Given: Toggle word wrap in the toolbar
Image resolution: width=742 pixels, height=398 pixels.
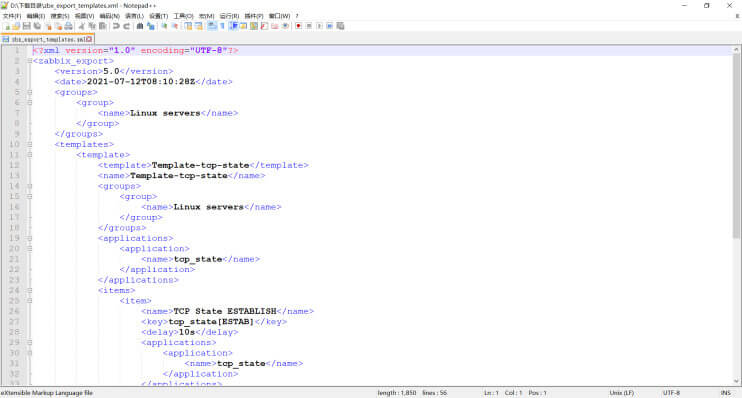Looking at the screenshot, I should [x=212, y=26].
